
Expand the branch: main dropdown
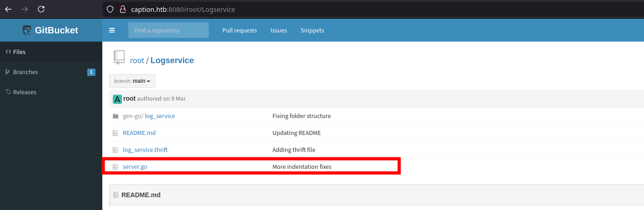point(132,81)
